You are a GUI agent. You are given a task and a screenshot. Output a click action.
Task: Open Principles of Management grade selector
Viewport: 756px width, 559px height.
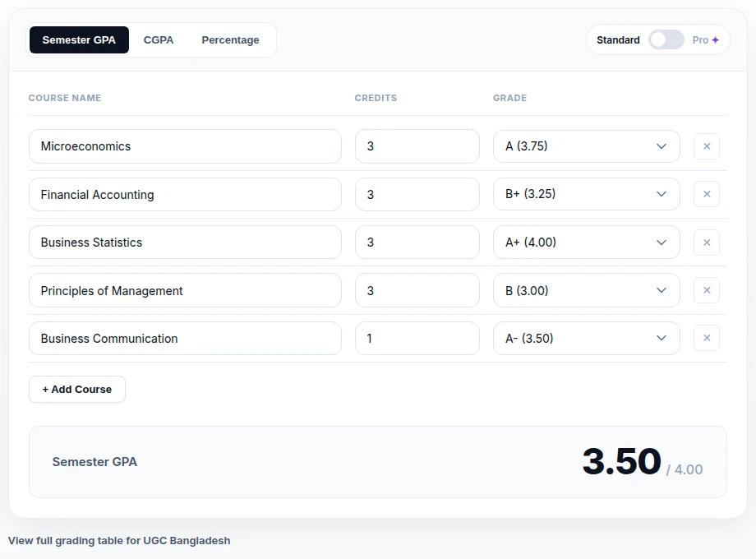586,290
